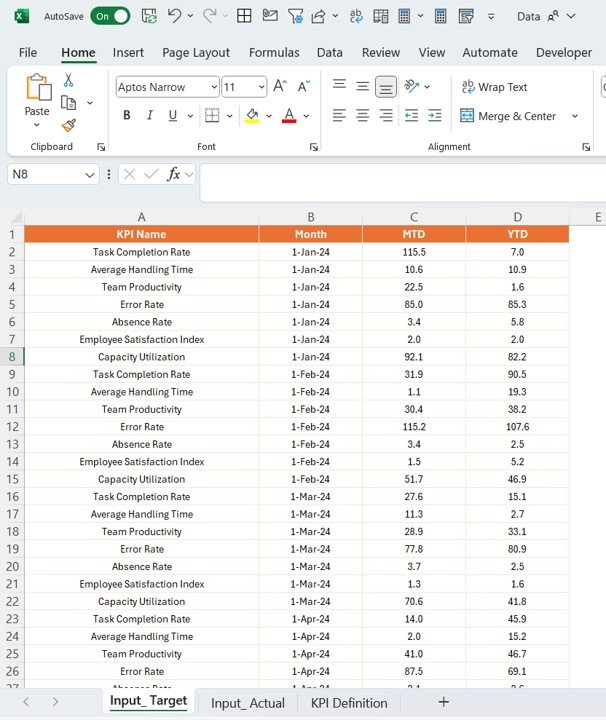This screenshot has height=720, width=606.
Task: Click the previous sheet navigation arrow
Action: (x=26, y=702)
